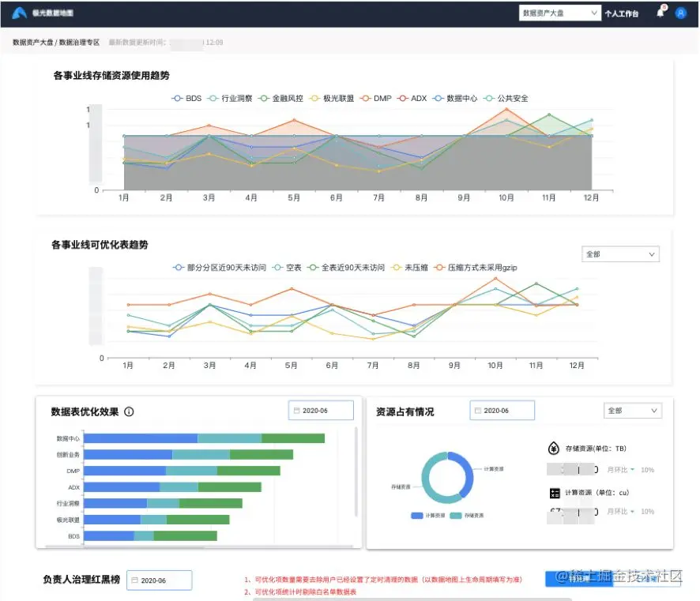
Task: Click the 数据资产大盘 breadcrumb
Action: click(x=32, y=42)
